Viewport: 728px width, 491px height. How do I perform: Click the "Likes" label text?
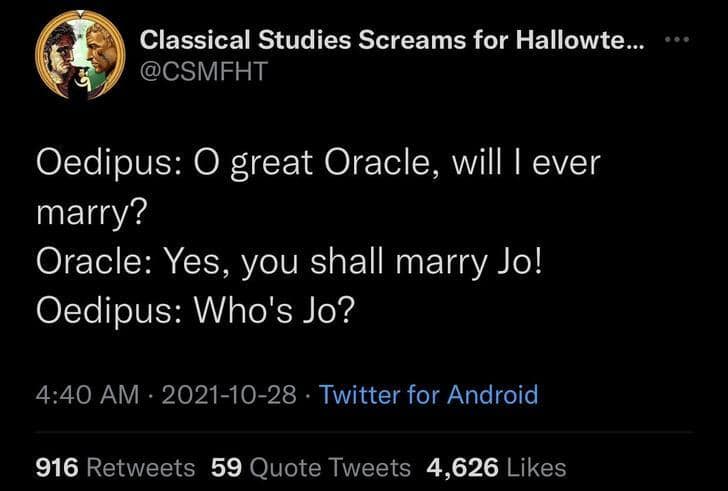tap(538, 467)
